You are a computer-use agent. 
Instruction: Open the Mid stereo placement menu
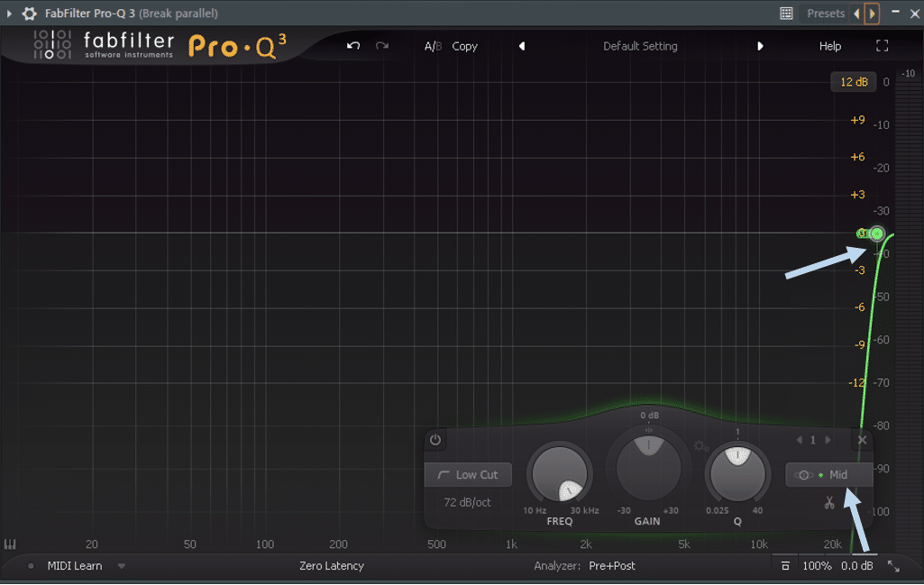[x=828, y=475]
